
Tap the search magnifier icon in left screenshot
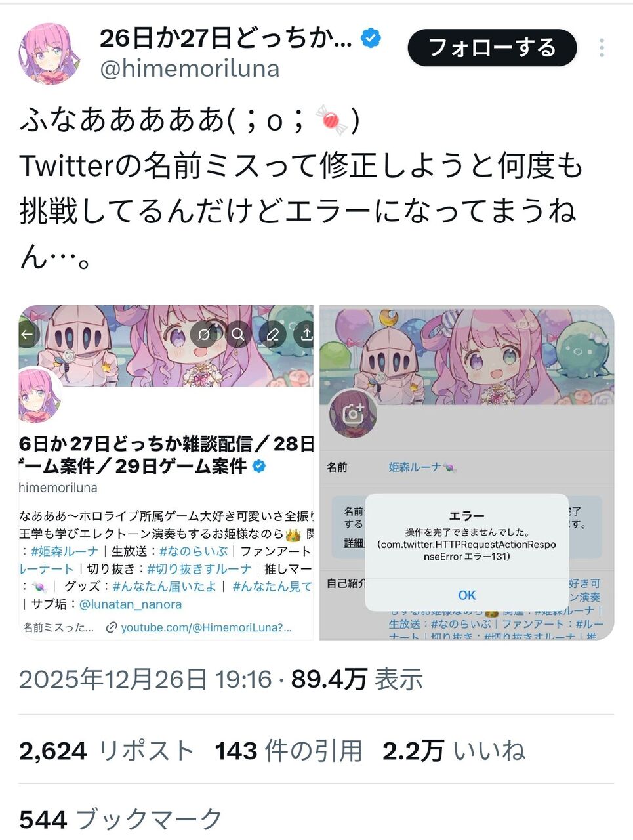tap(238, 335)
